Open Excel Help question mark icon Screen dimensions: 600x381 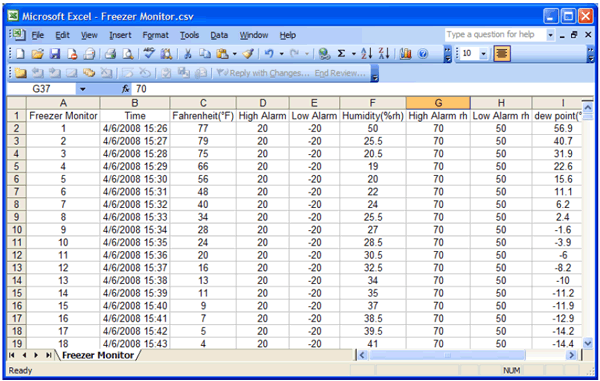point(423,54)
